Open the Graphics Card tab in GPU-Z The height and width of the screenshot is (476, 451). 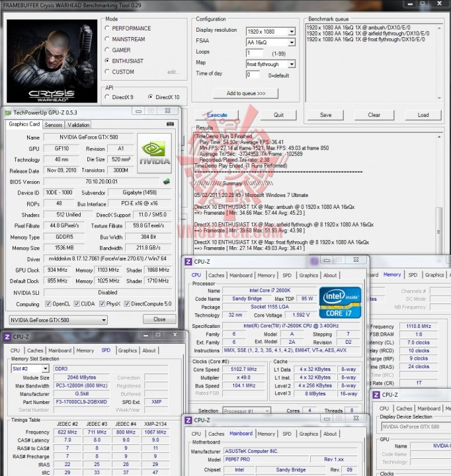pos(24,124)
